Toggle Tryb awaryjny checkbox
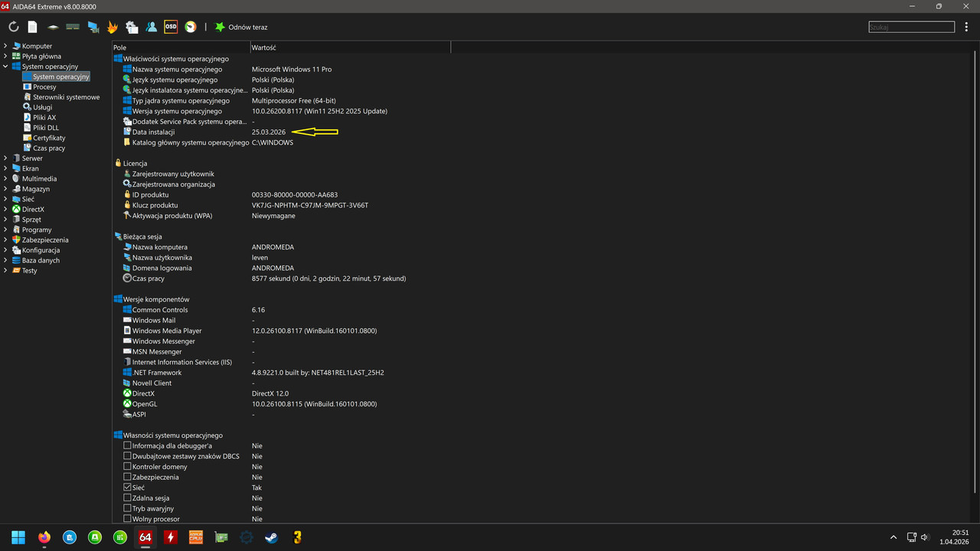This screenshot has height=551, width=980. pyautogui.click(x=127, y=508)
